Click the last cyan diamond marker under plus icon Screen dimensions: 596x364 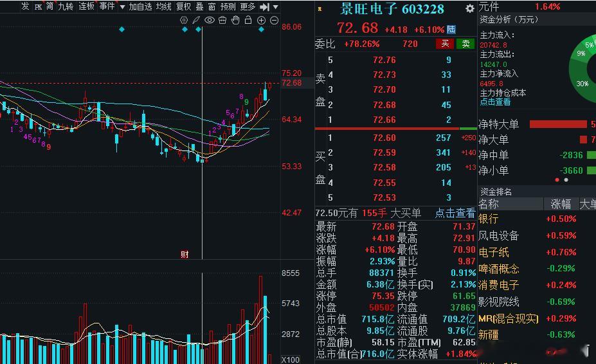click(x=261, y=30)
